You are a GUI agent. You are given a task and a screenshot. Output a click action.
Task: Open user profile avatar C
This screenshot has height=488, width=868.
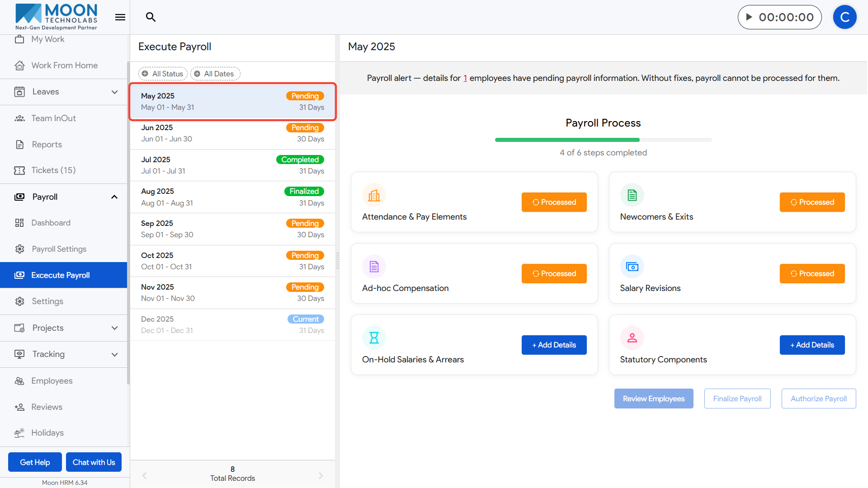[844, 17]
